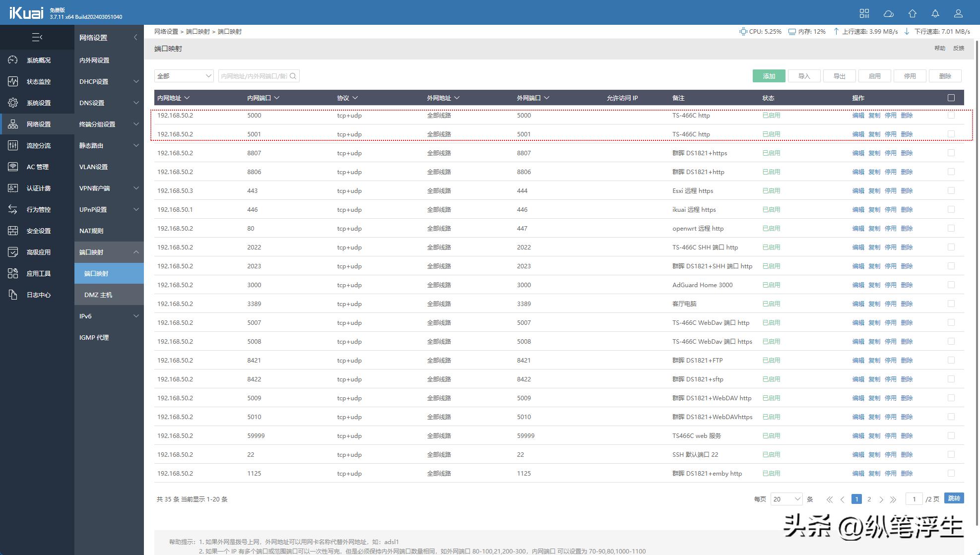The width and height of the screenshot is (980, 555).
Task: Open 状态监控 status monitor icon
Action: coord(13,81)
